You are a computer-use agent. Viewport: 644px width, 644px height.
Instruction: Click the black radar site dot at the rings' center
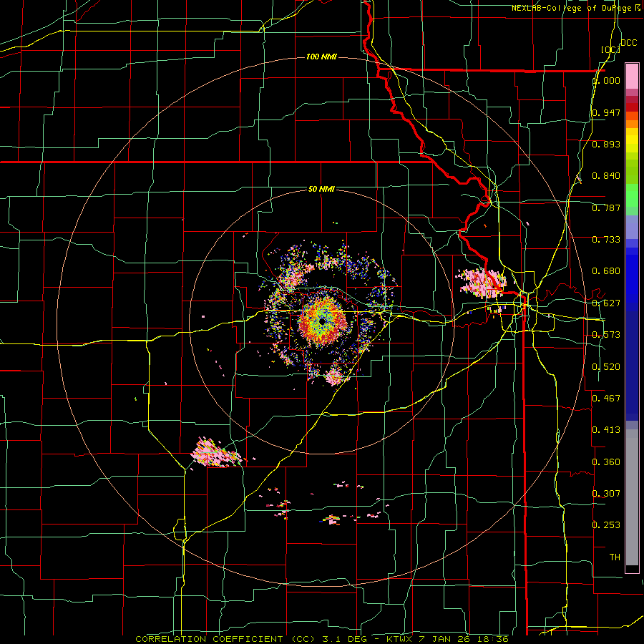point(323,321)
